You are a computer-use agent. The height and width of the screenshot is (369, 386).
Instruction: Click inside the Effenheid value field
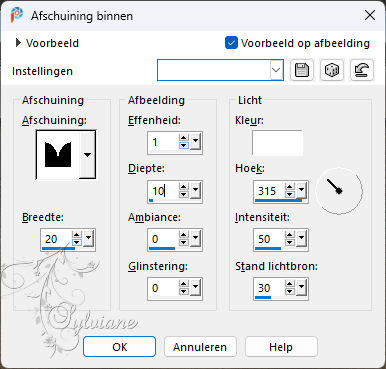pos(163,142)
